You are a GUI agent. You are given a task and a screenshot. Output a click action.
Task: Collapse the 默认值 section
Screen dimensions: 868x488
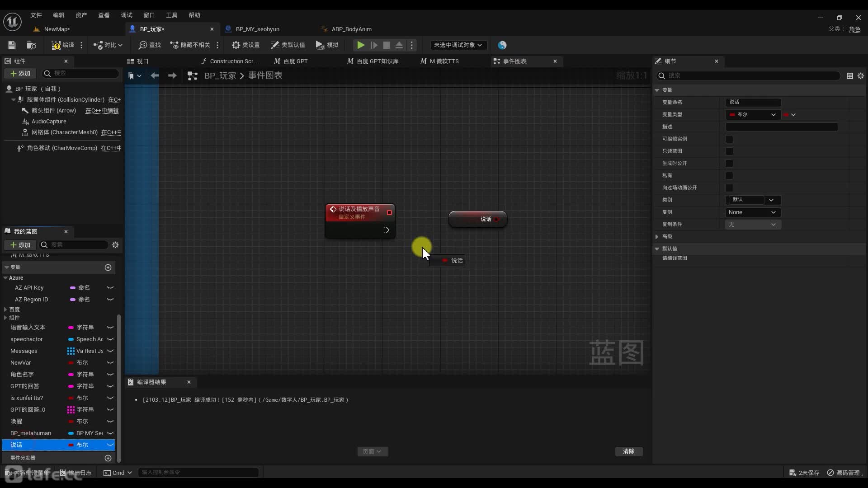tap(657, 249)
